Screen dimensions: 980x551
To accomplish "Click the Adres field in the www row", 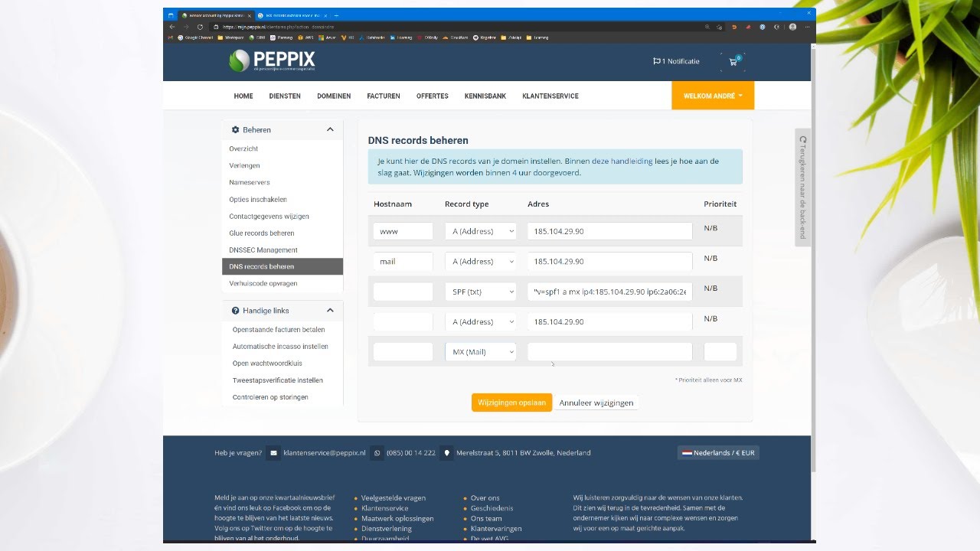I will tap(610, 231).
